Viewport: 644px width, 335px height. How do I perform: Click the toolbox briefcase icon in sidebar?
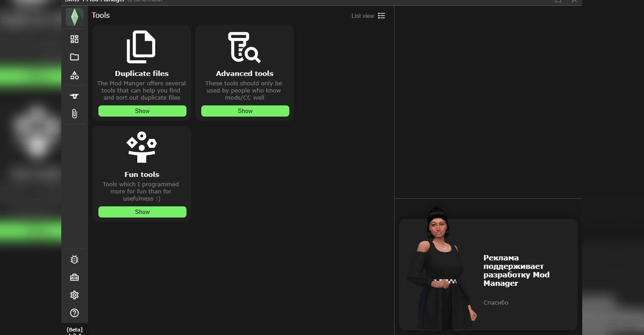[x=75, y=277]
